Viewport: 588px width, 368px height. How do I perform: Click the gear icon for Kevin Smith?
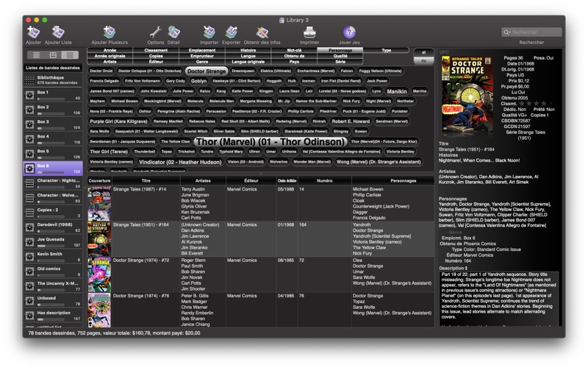pyautogui.click(x=29, y=256)
